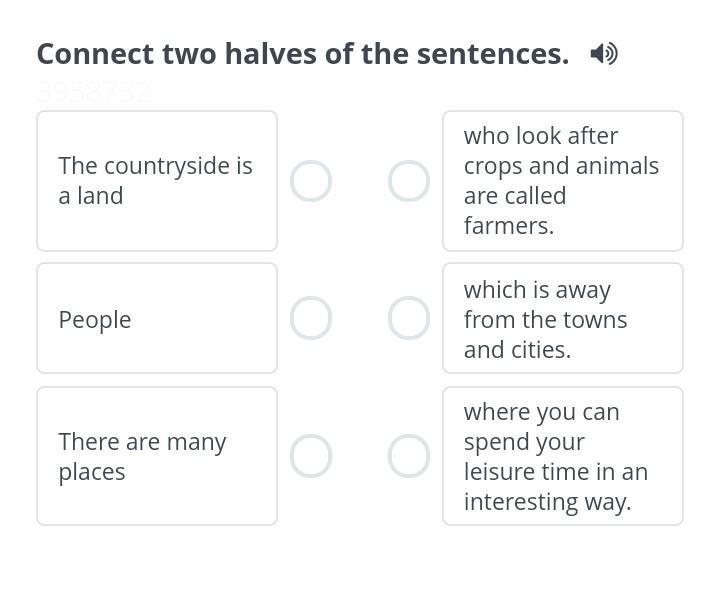The image size is (720, 597).
Task: Select the connector circle next to 'People'
Action: [x=311, y=318]
